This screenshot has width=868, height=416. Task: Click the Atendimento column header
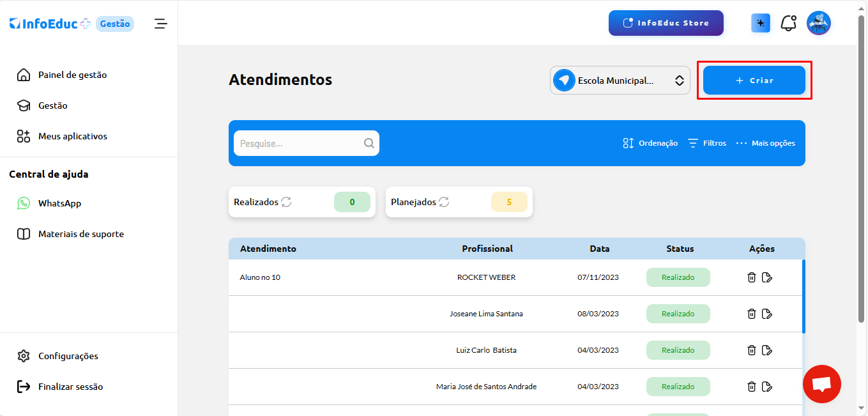point(268,249)
